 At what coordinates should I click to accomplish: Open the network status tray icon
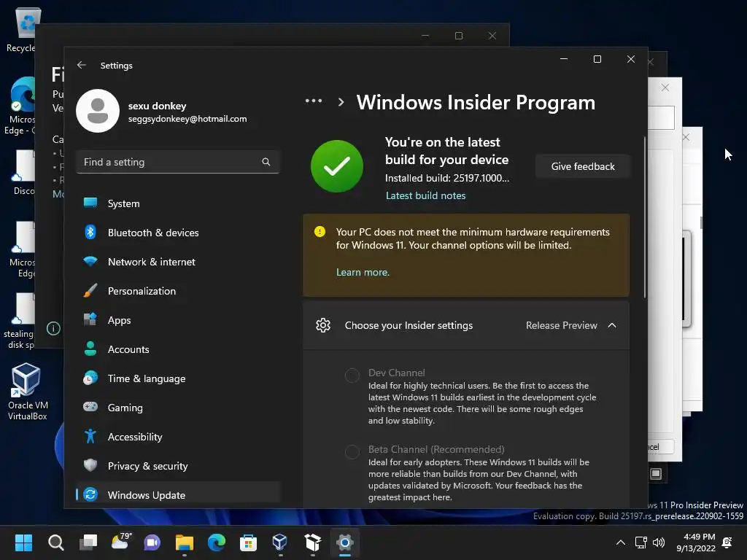pyautogui.click(x=640, y=542)
